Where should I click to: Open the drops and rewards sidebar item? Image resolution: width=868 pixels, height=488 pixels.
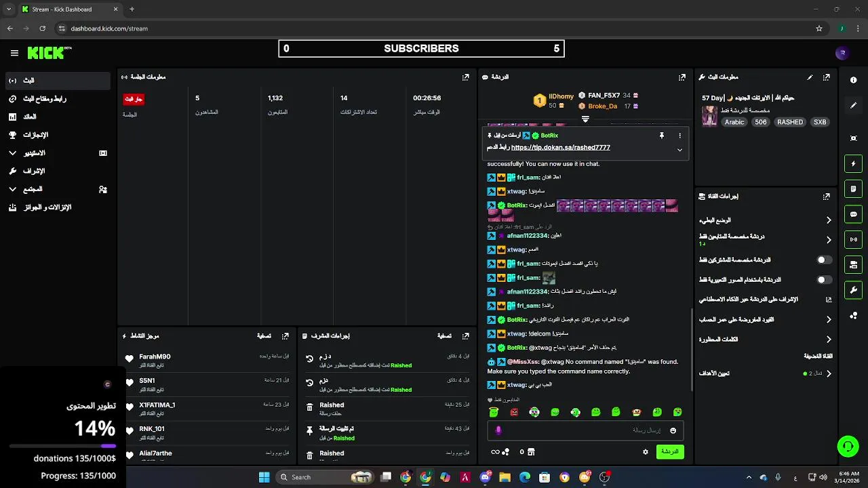[x=58, y=207]
